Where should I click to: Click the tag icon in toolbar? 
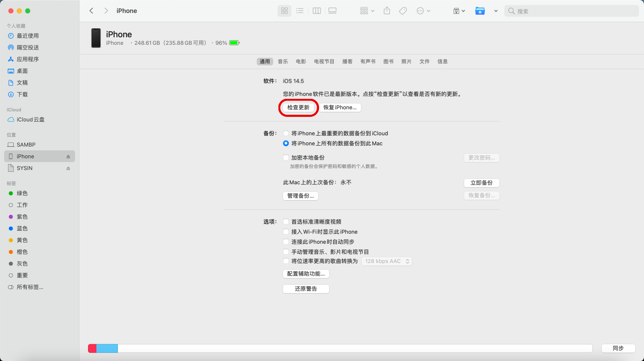tap(403, 11)
